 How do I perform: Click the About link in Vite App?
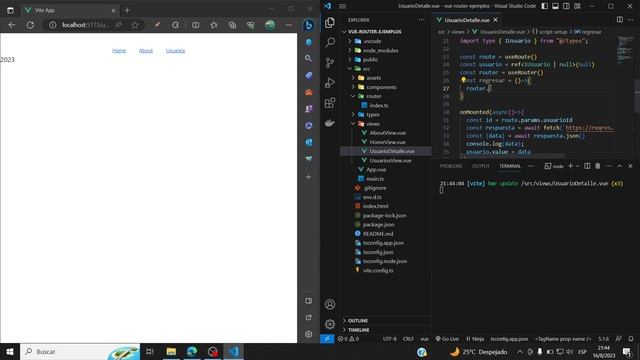[x=146, y=51]
